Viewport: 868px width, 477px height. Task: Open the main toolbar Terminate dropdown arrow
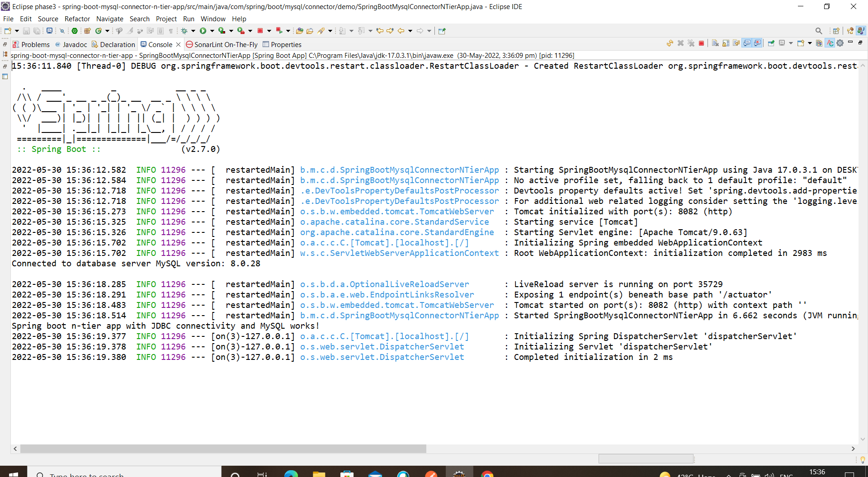point(269,31)
